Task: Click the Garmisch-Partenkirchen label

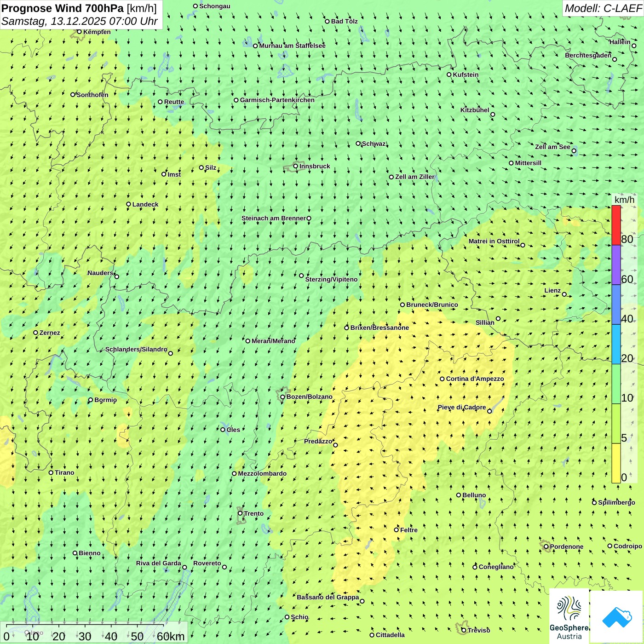Action: pos(277,100)
